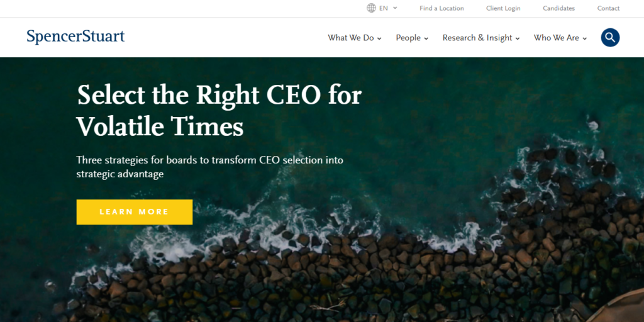Screen dimensions: 644x322
Task: Expand the What We Do chevron arrow
Action: pyautogui.click(x=379, y=38)
